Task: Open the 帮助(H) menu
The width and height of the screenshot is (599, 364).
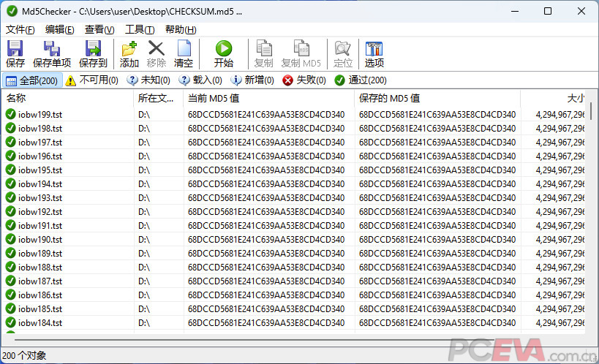Action: tap(181, 29)
